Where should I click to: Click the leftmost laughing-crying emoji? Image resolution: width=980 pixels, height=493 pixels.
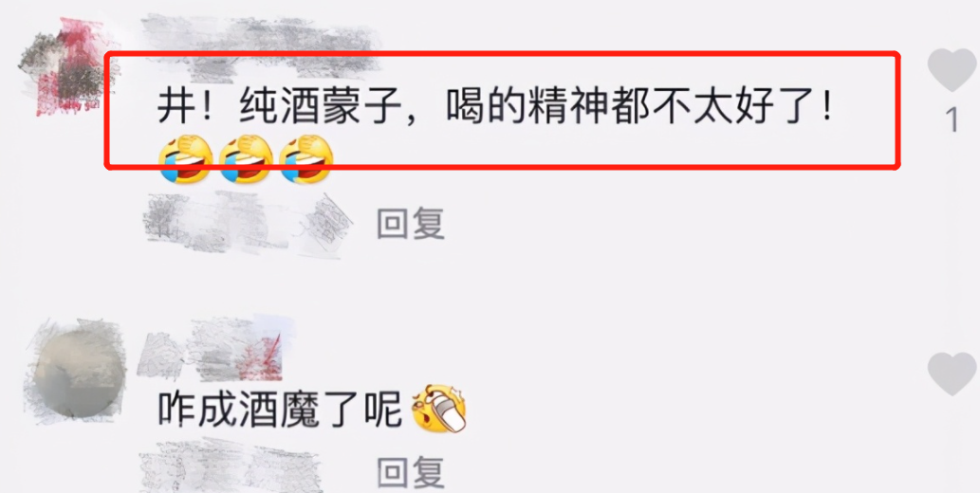click(x=187, y=158)
